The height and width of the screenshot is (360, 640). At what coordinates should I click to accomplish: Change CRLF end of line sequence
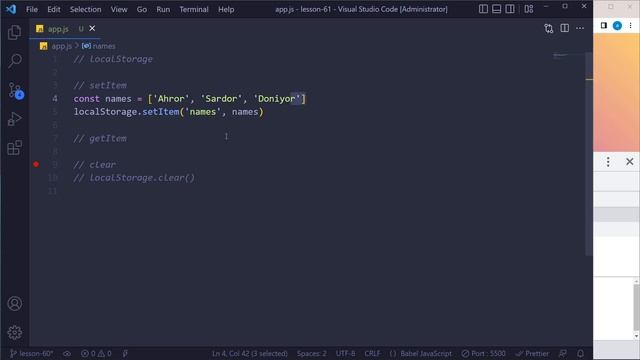(372, 353)
